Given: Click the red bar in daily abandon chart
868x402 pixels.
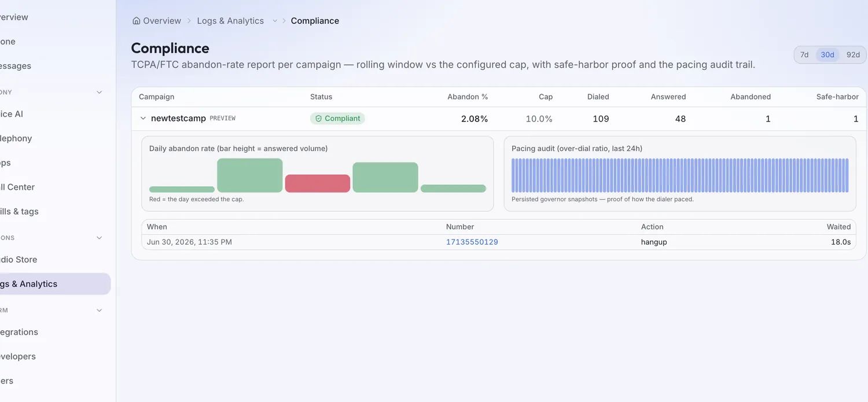Looking at the screenshot, I should click(318, 183).
